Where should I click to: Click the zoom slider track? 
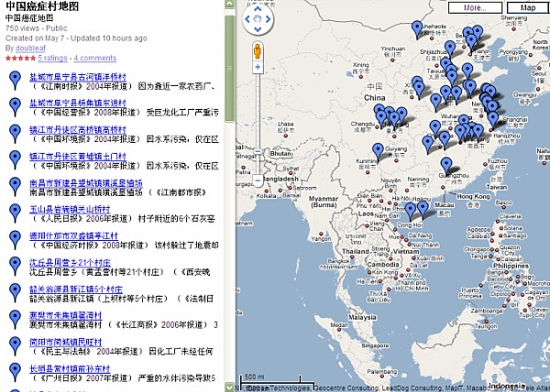(259, 110)
